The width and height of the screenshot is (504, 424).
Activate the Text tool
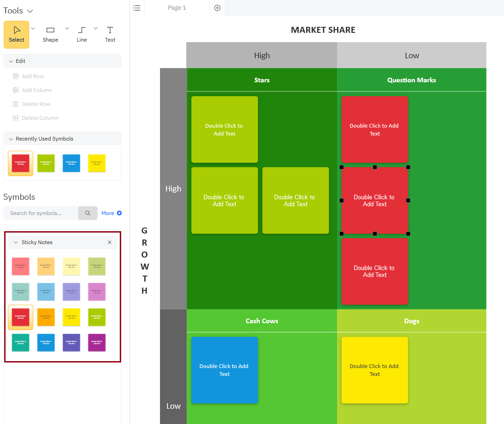click(110, 34)
